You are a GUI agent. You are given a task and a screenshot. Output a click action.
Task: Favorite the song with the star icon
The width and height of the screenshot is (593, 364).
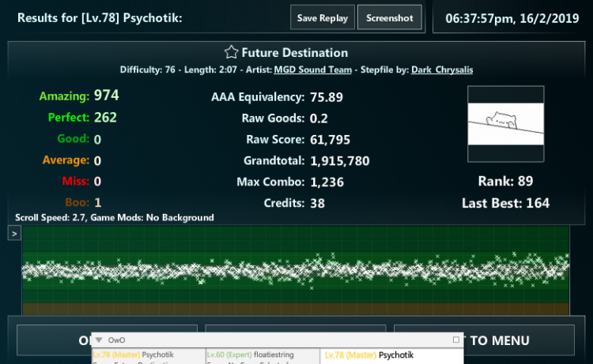click(231, 52)
